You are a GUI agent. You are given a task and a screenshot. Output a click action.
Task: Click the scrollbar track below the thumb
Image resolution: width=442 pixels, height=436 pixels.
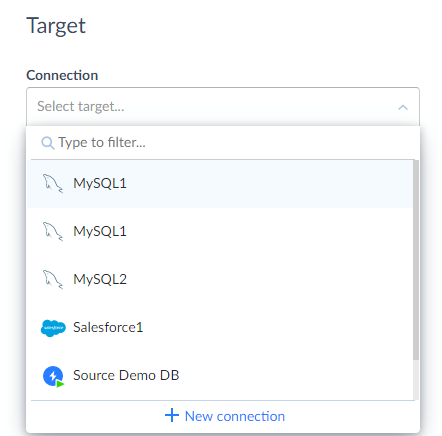click(416, 380)
